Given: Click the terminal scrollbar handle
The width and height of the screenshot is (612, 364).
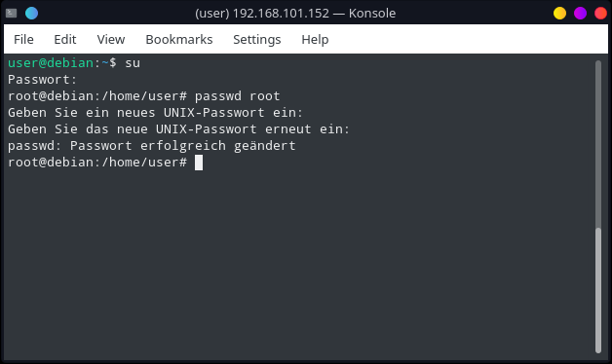Looking at the screenshot, I should coord(598,290).
